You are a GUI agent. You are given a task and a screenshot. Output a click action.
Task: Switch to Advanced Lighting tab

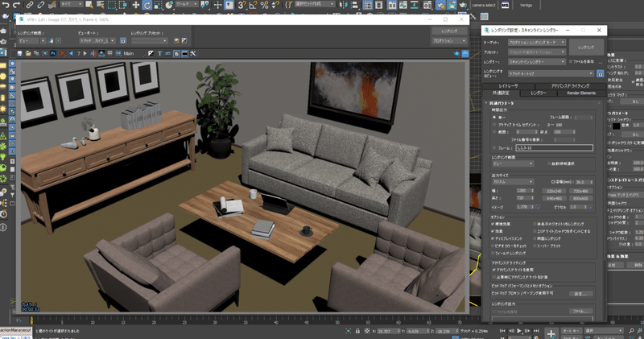(x=570, y=86)
